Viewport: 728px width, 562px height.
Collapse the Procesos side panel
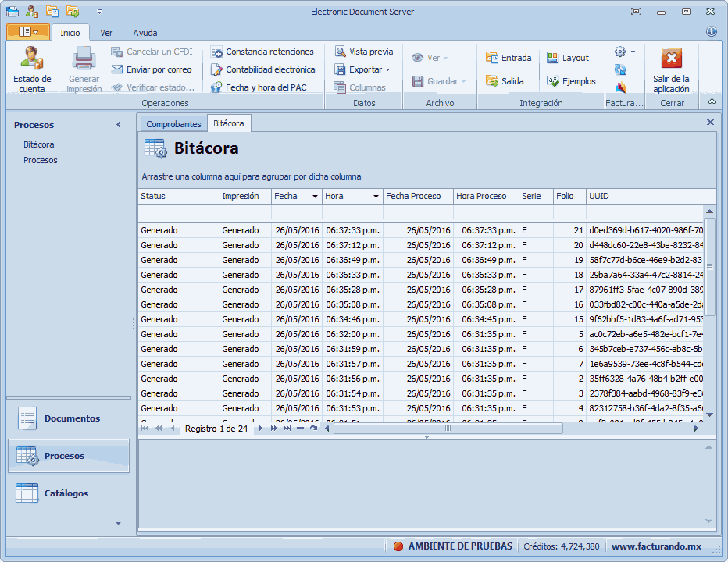pyautogui.click(x=119, y=125)
